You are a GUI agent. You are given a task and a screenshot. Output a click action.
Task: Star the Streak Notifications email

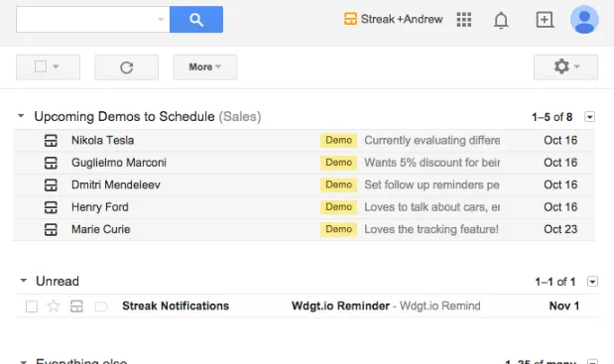click(x=54, y=305)
